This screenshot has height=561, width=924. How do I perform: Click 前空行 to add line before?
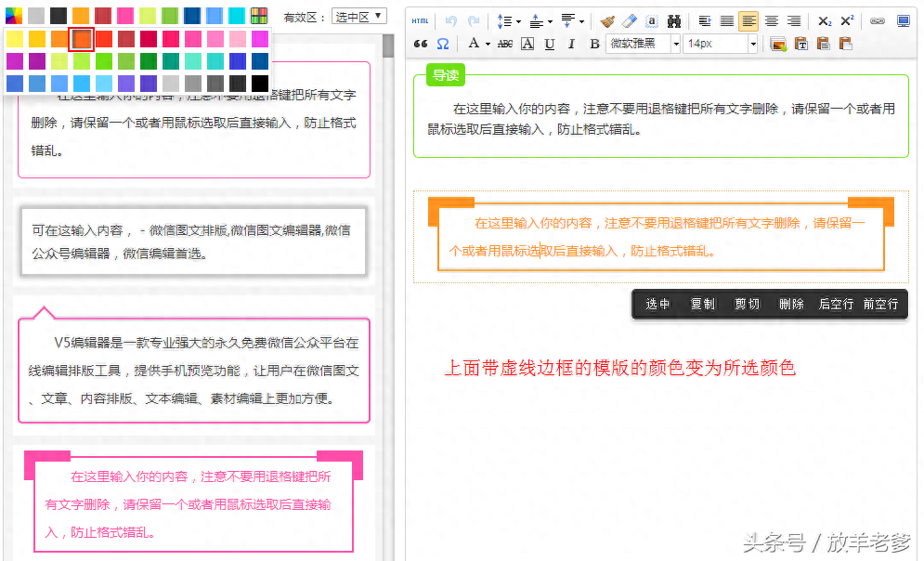click(x=880, y=304)
